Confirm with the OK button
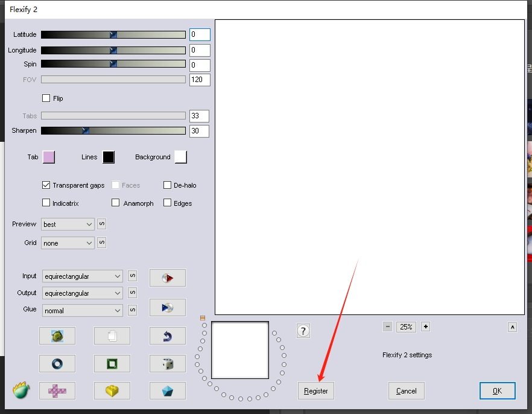Viewport: 532px width, 414px height. (x=498, y=391)
